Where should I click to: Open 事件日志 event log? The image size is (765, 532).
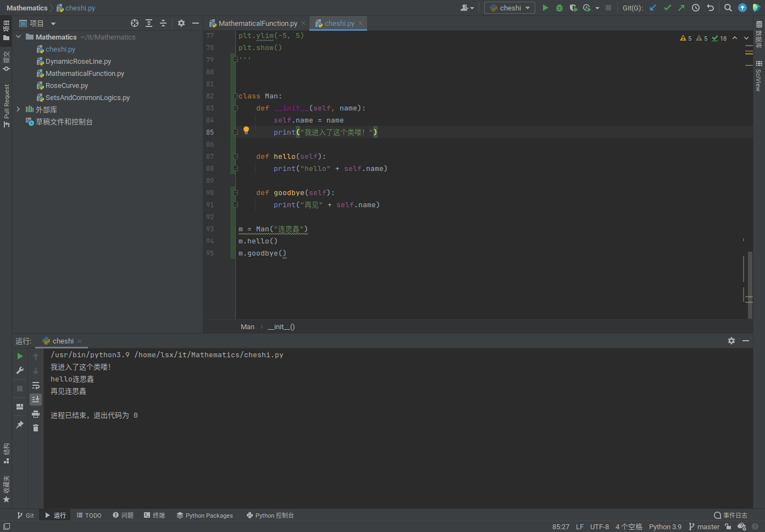pyautogui.click(x=730, y=516)
